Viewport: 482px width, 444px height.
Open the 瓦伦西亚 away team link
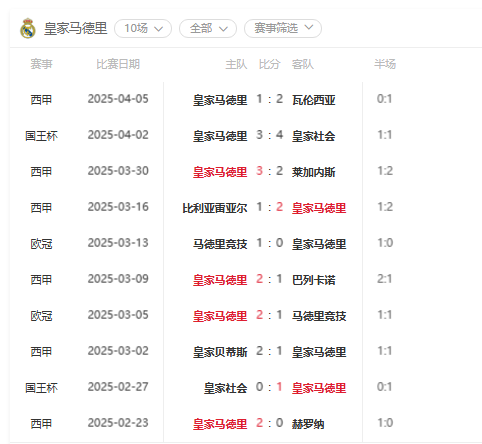(314, 100)
